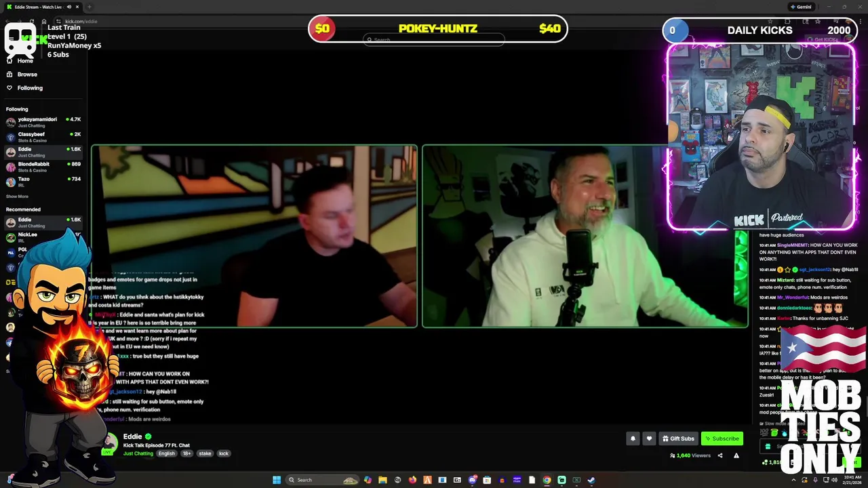Open Steam from taskbar

point(591,480)
